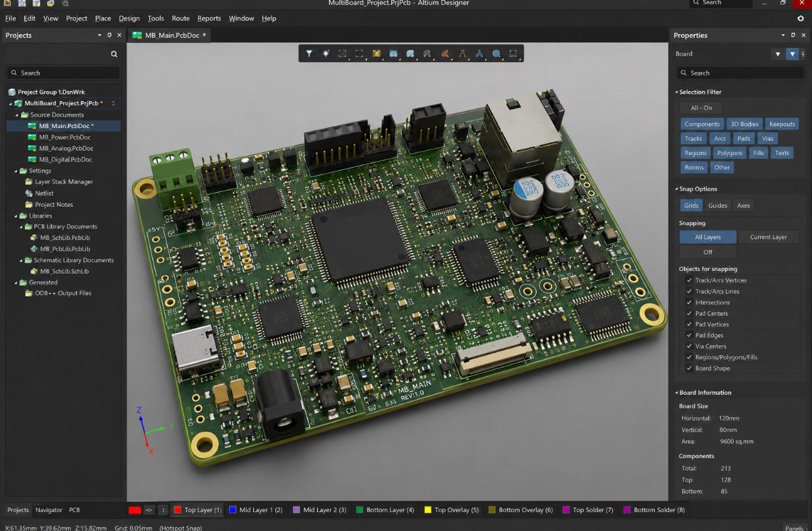Click the All - On filter button
This screenshot has width=812, height=531.
[701, 108]
